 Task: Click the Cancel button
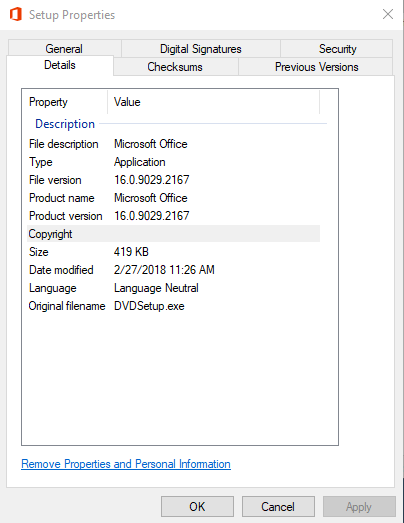[278, 507]
